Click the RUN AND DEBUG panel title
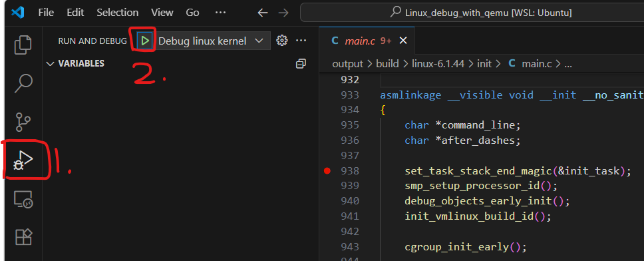The height and width of the screenshot is (261, 644). click(x=92, y=41)
